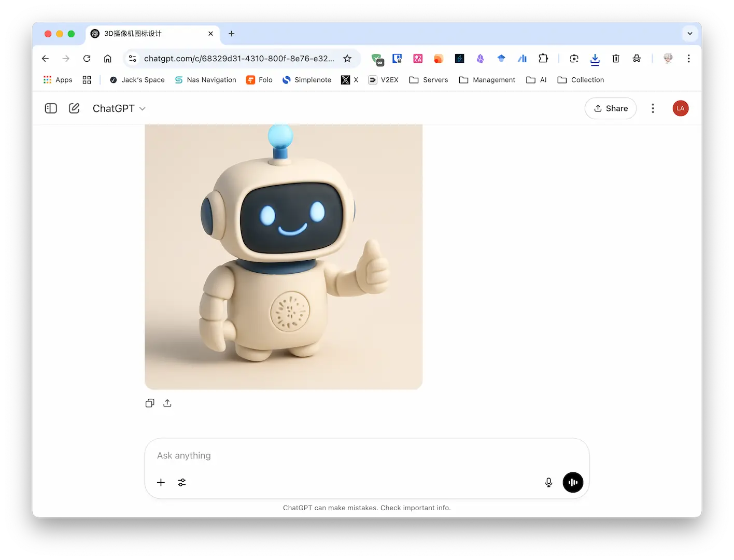Open the generated robot image

point(284,257)
